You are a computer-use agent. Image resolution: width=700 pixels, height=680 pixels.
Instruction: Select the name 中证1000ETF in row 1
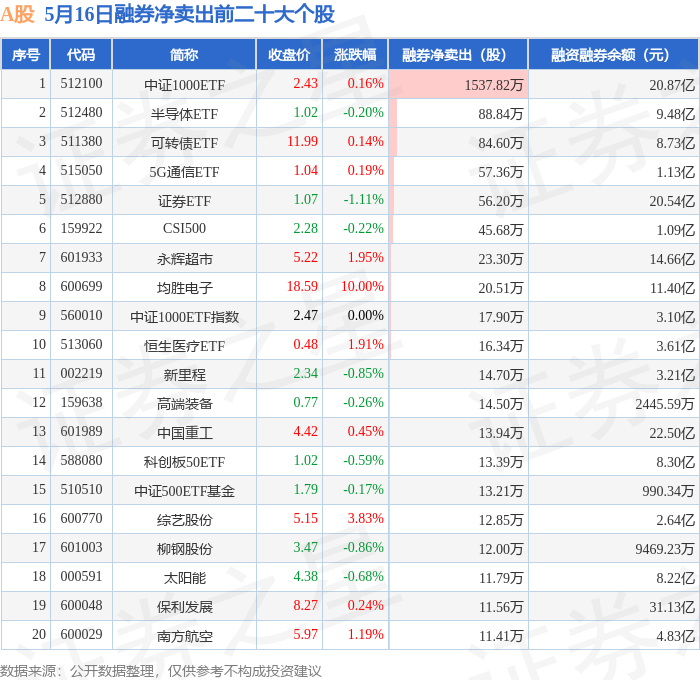pyautogui.click(x=184, y=85)
